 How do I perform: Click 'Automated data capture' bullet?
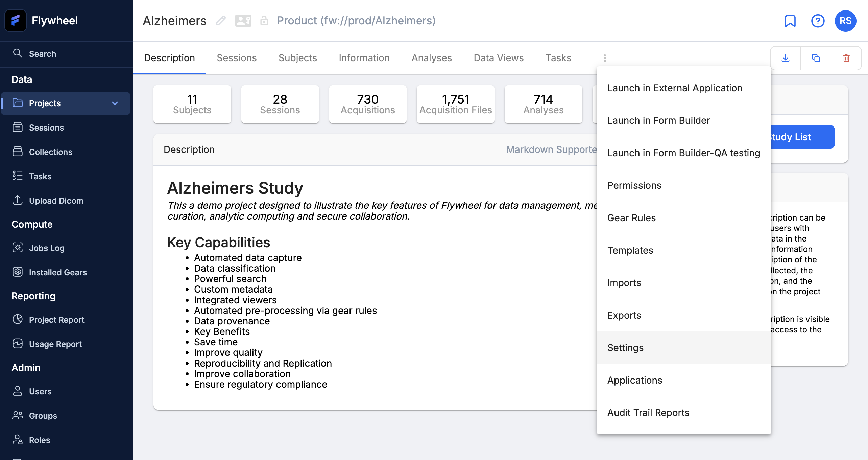pos(248,258)
